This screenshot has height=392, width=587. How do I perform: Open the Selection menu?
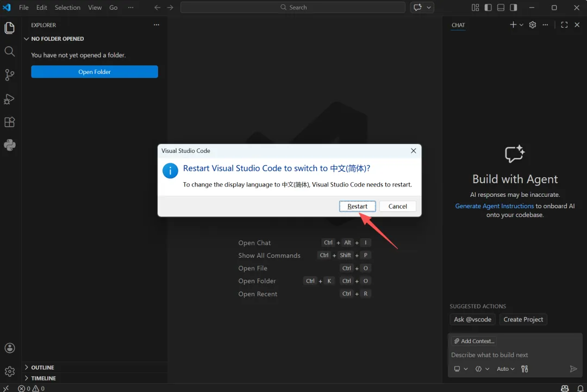tap(67, 8)
